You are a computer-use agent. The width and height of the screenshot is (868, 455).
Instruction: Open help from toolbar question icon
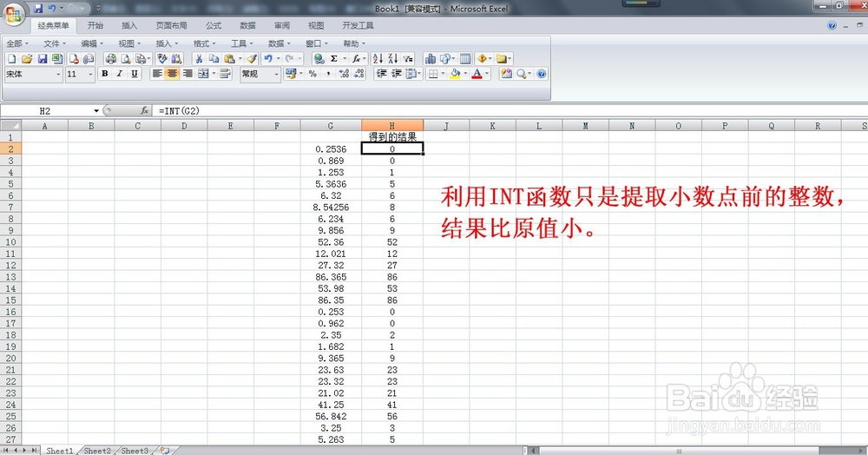tap(542, 74)
